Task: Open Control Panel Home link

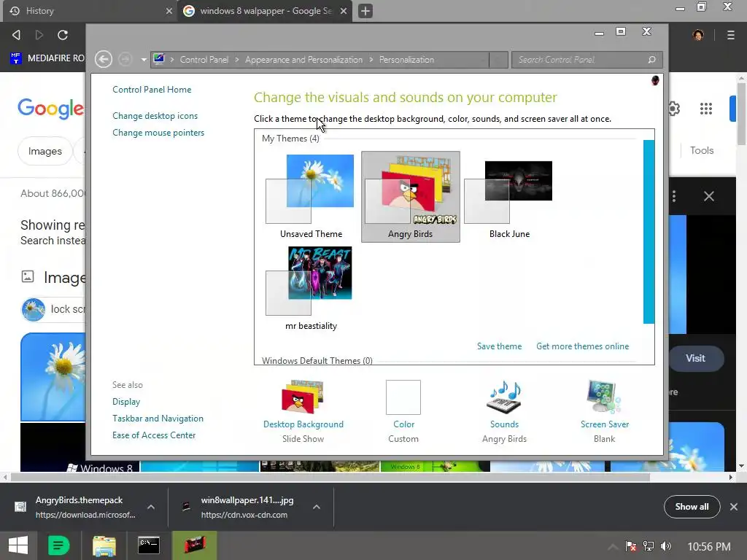Action: pos(152,90)
